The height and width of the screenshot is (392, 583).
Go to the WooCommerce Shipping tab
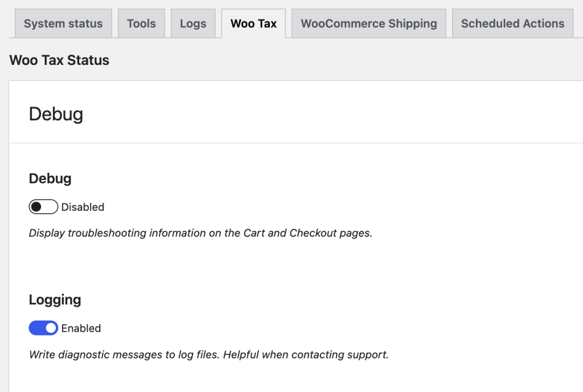point(369,24)
